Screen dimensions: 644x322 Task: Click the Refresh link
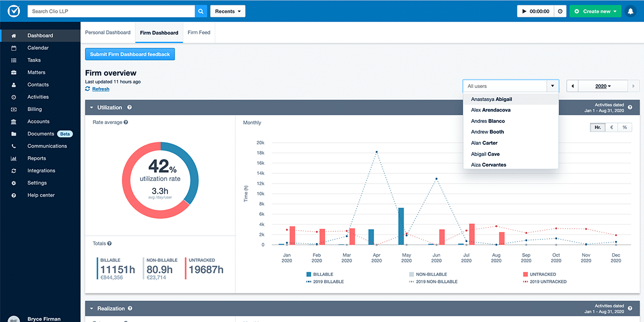coord(101,89)
